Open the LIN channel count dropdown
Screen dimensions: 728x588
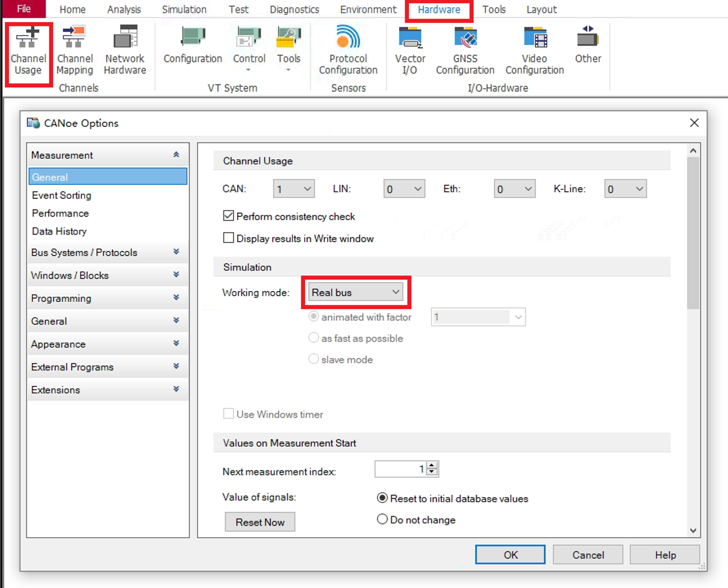point(404,188)
